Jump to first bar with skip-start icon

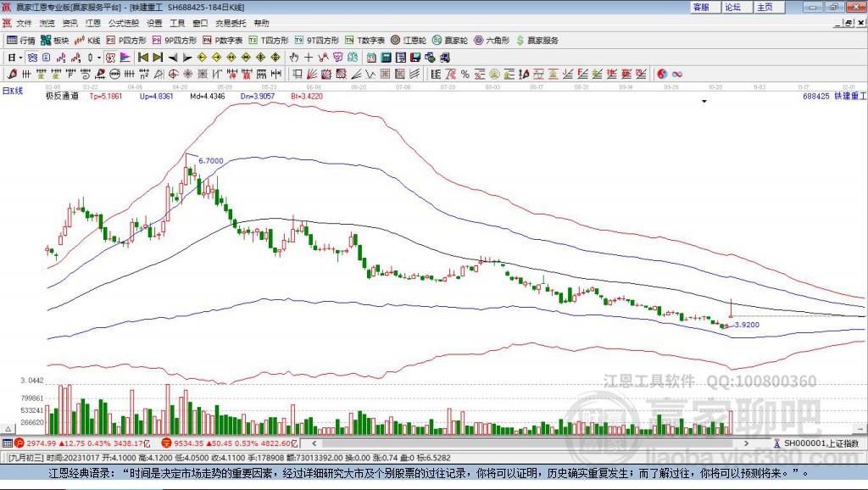point(142,57)
